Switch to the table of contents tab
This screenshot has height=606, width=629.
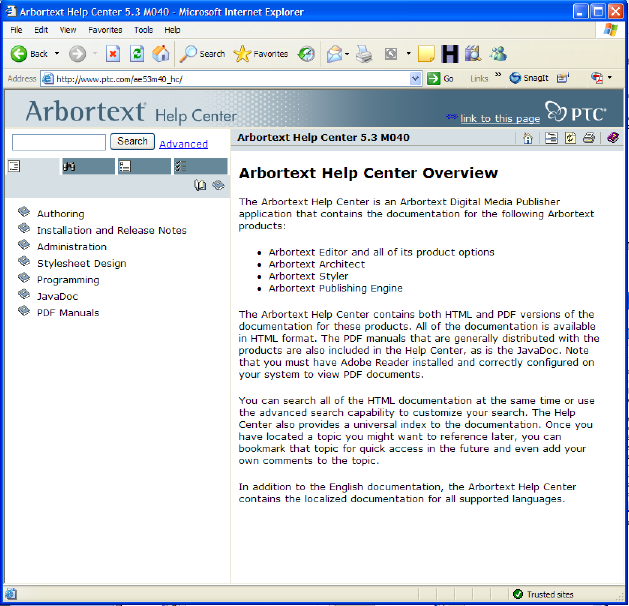pos(15,167)
